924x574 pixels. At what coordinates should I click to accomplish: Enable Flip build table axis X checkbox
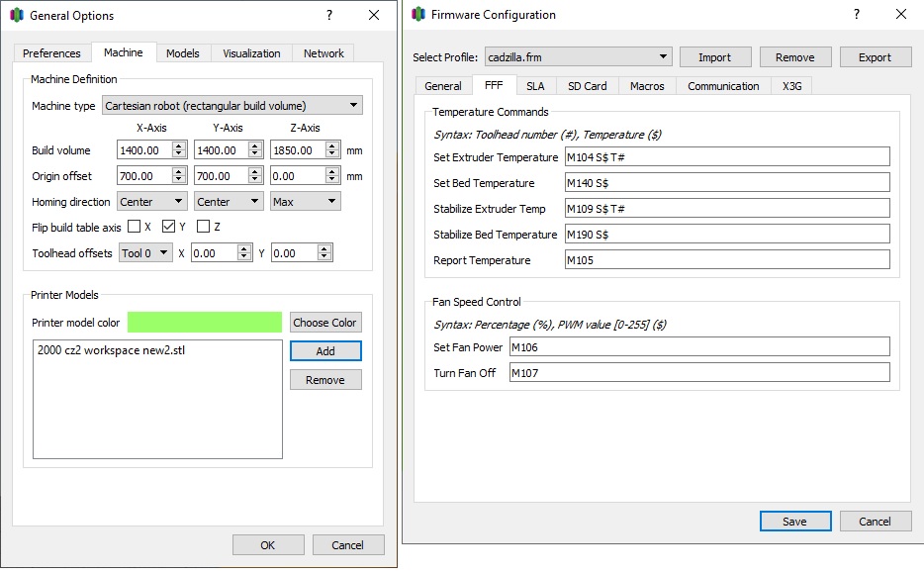135,227
